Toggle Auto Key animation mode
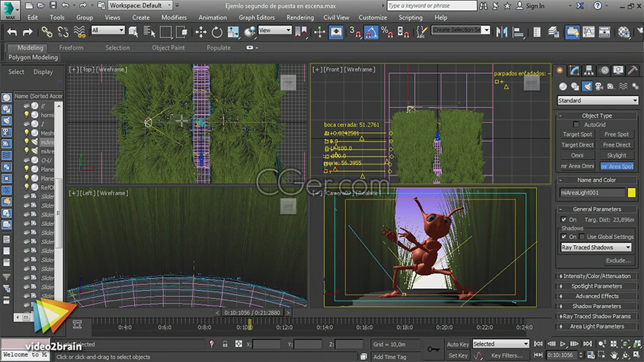 (x=457, y=344)
